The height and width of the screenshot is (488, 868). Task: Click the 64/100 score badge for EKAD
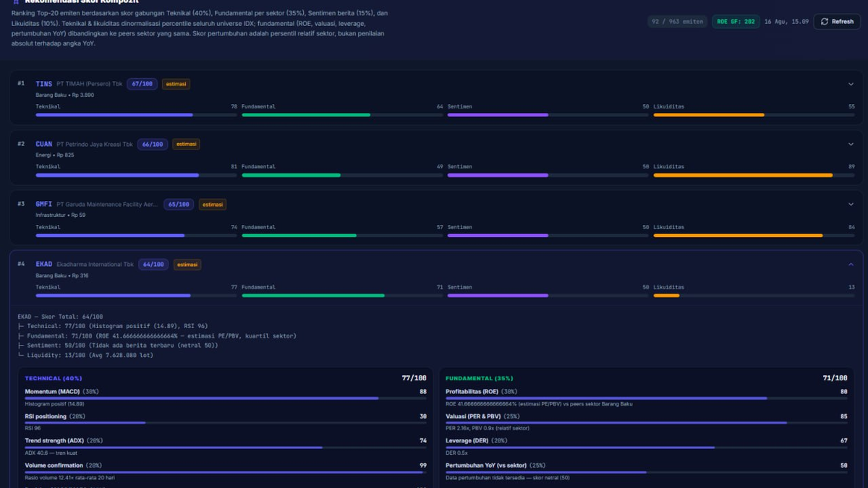(x=153, y=265)
